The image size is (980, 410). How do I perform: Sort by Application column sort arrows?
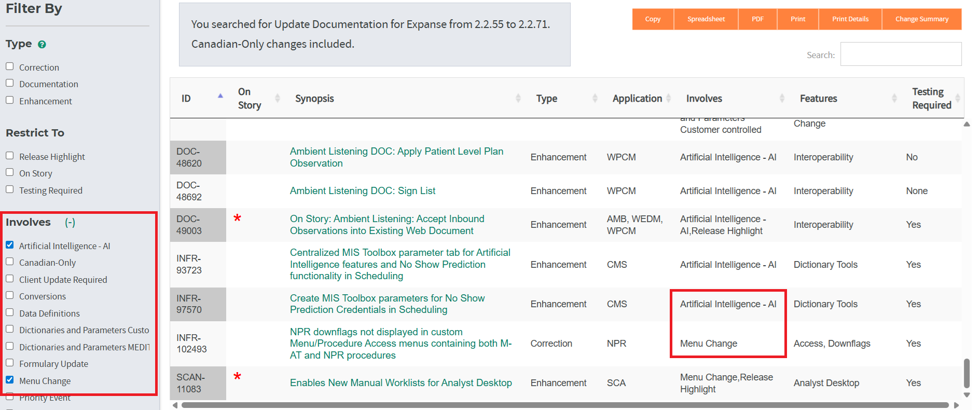point(668,98)
